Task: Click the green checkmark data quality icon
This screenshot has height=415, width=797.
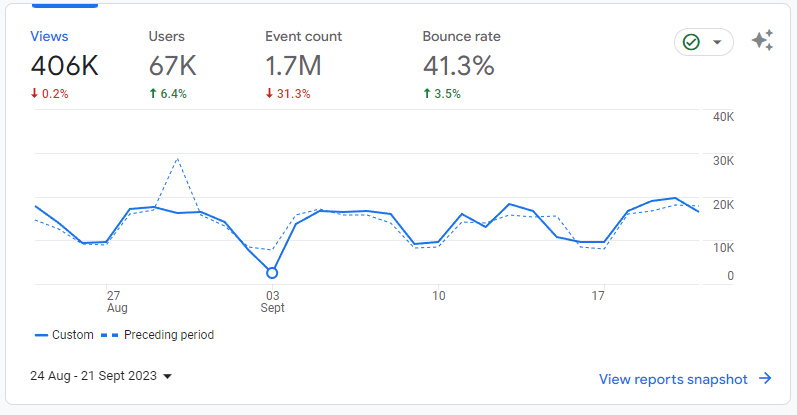Action: coord(690,42)
